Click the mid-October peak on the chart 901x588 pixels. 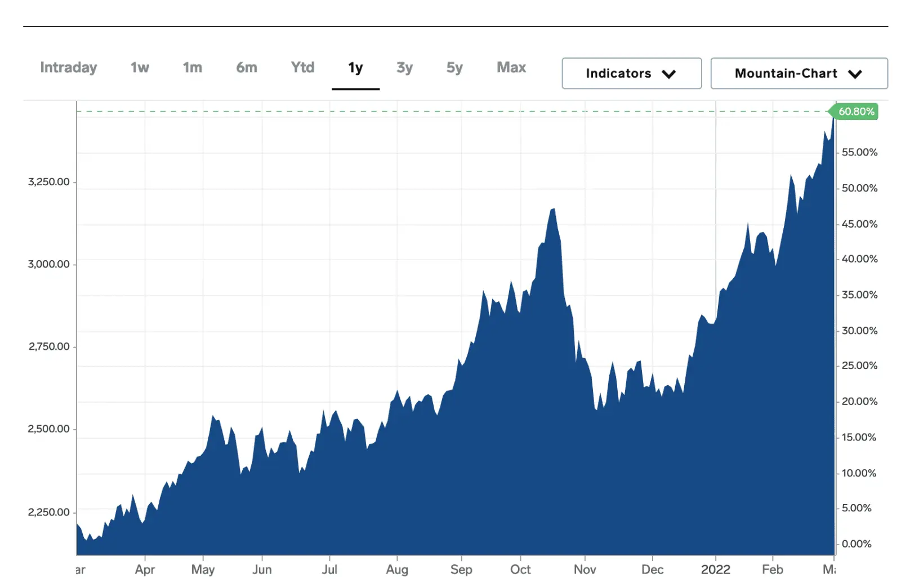click(554, 210)
